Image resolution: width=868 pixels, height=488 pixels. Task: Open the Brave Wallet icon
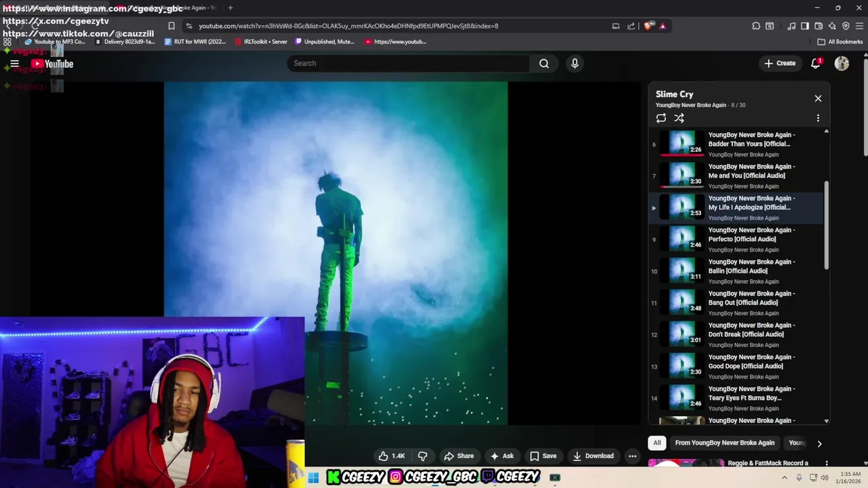[x=818, y=26]
